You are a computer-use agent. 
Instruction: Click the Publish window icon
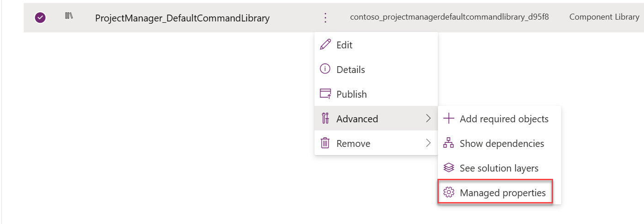[325, 94]
